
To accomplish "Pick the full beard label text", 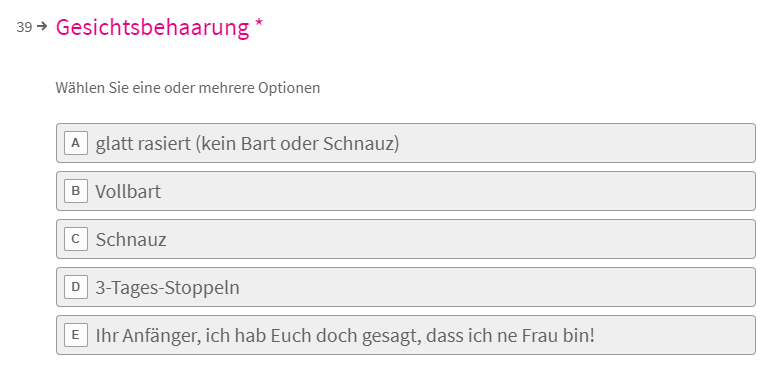I will [128, 191].
